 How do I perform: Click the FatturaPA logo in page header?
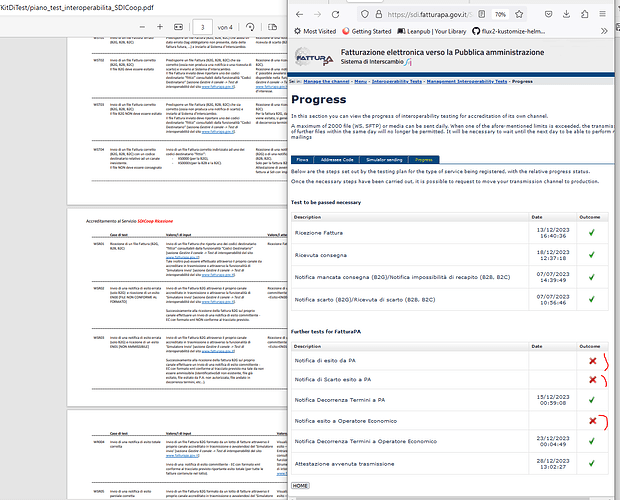(314, 57)
